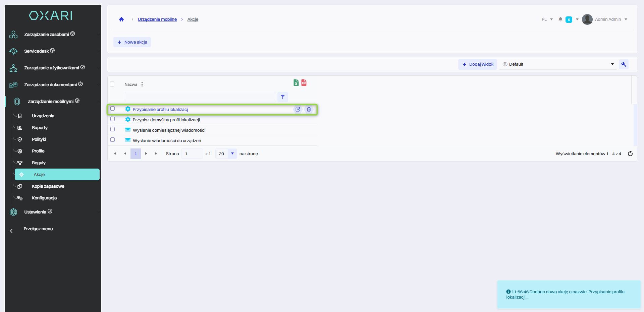Click the Nowa akcja button
The width and height of the screenshot is (644, 312).
(132, 42)
